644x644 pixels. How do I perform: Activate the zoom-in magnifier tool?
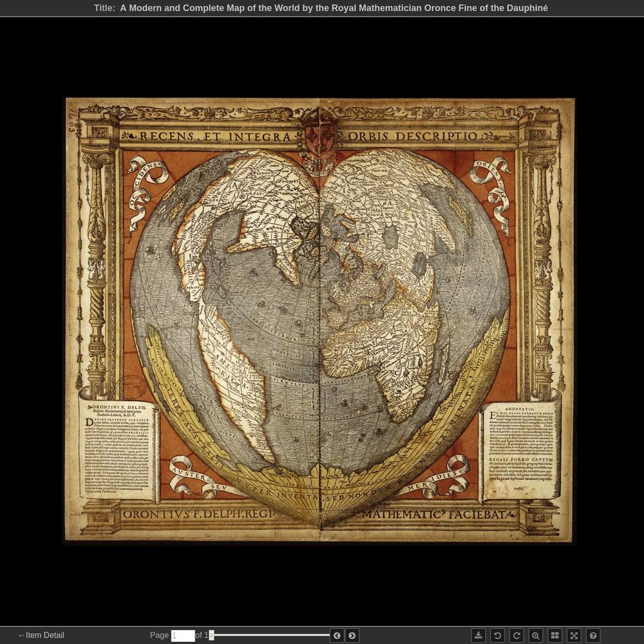536,636
